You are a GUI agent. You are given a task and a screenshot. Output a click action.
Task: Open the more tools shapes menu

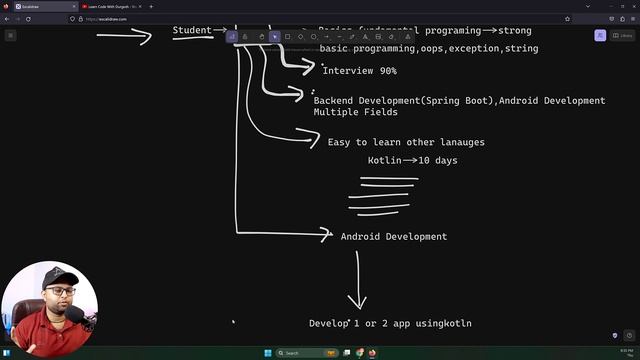tap(408, 37)
